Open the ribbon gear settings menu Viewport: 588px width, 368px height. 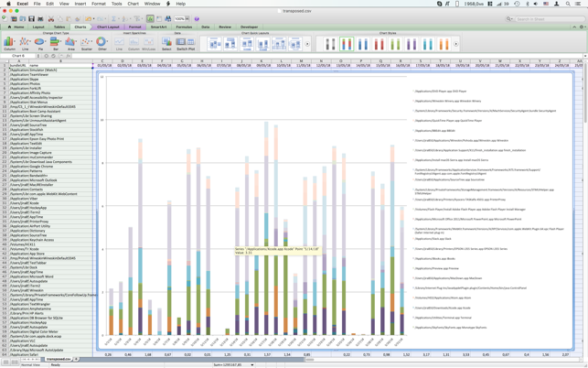(x=582, y=27)
